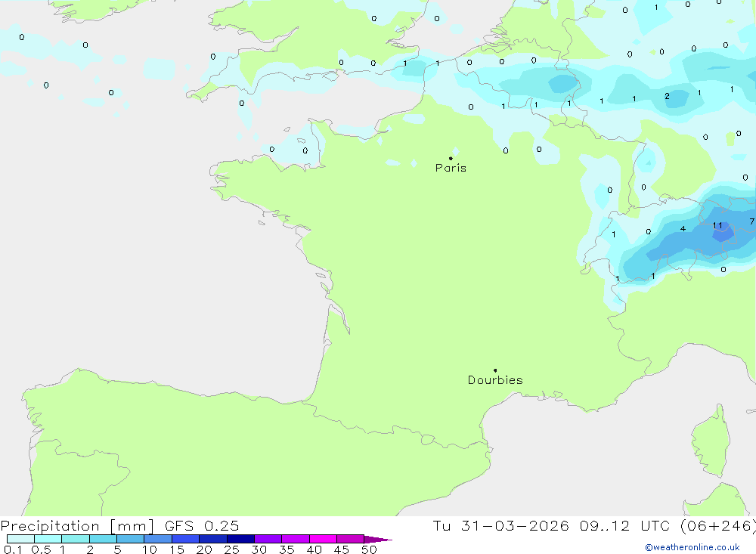Image resolution: width=756 pixels, height=554 pixels.
Task: Click the 'GFS 0.25' model label
Action: (202, 525)
